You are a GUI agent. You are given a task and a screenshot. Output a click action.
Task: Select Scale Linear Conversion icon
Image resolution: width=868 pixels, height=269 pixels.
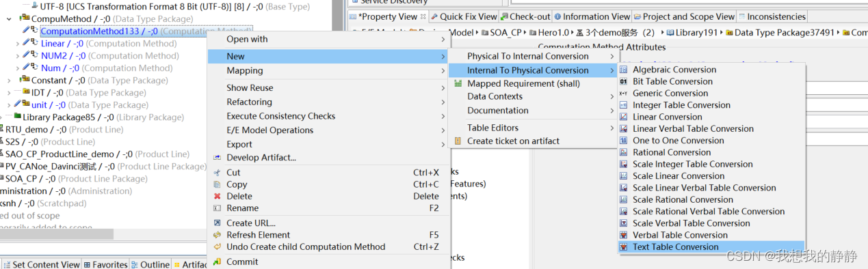click(623, 176)
